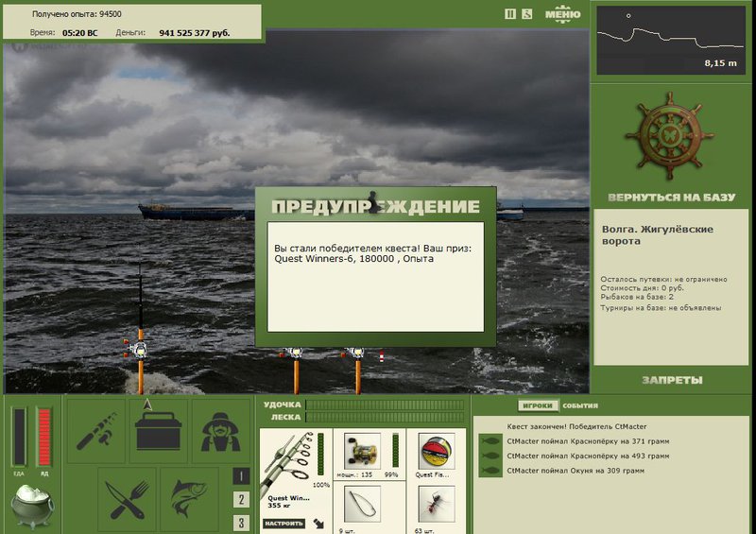Screen dimensions: 756x534
Task: Open the knife and fork food menu
Action: (128, 499)
